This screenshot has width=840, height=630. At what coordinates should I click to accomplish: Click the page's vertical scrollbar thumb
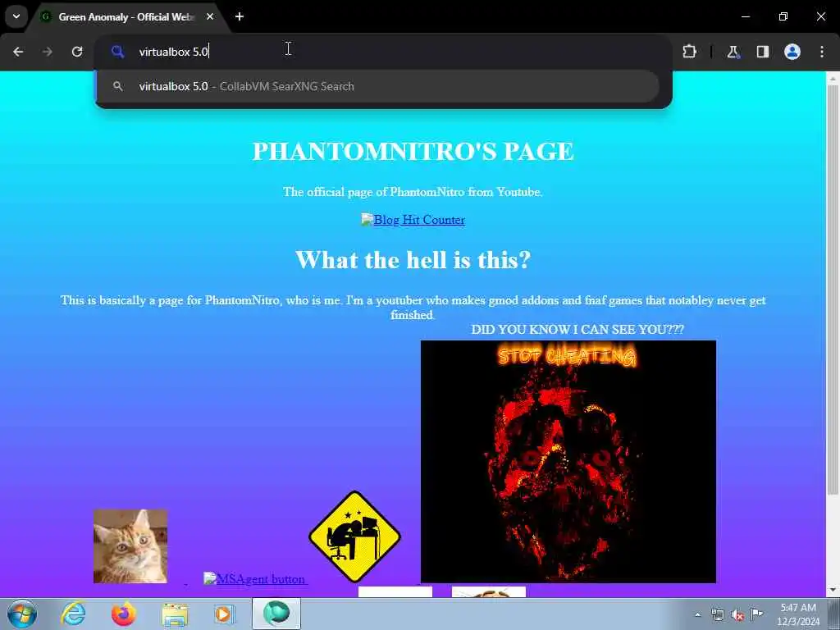coord(833,288)
